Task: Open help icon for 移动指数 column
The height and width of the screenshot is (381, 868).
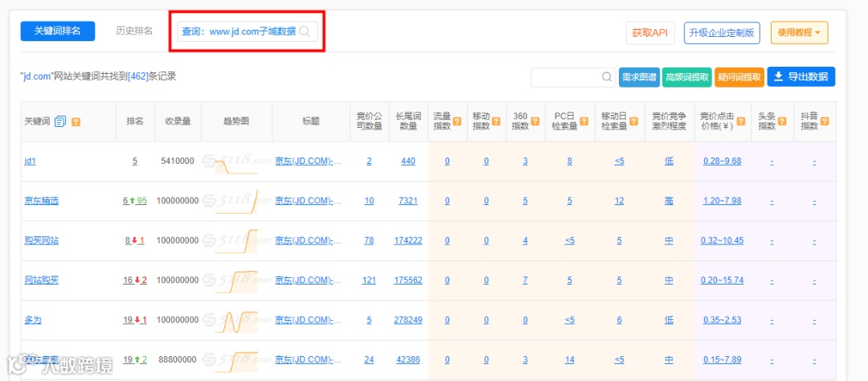Action: pos(496,121)
